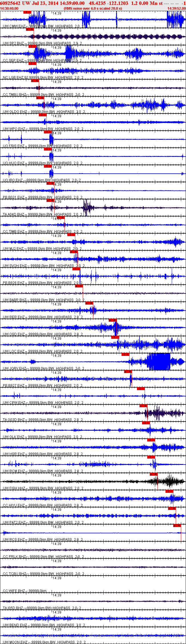Click the large saturated burst on the UW JORV waveform
The image size is (186, 644).
[x=158, y=362]
